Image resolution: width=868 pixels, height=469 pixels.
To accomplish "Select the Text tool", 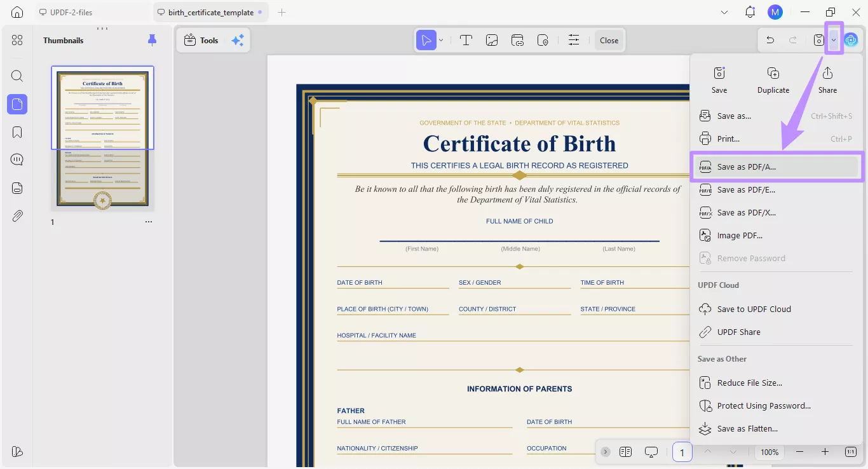I will (x=466, y=39).
